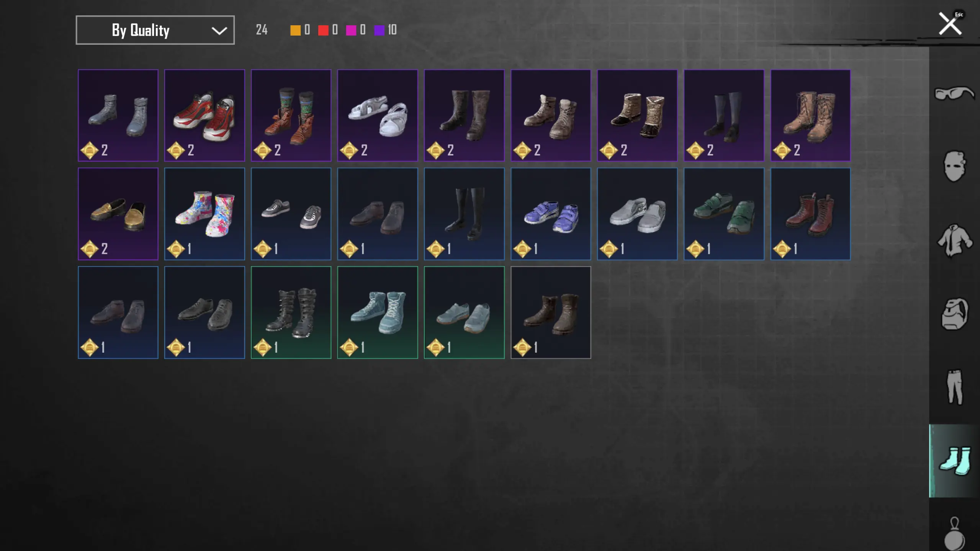Close the inventory screen with X
The height and width of the screenshot is (551, 980).
[950, 24]
